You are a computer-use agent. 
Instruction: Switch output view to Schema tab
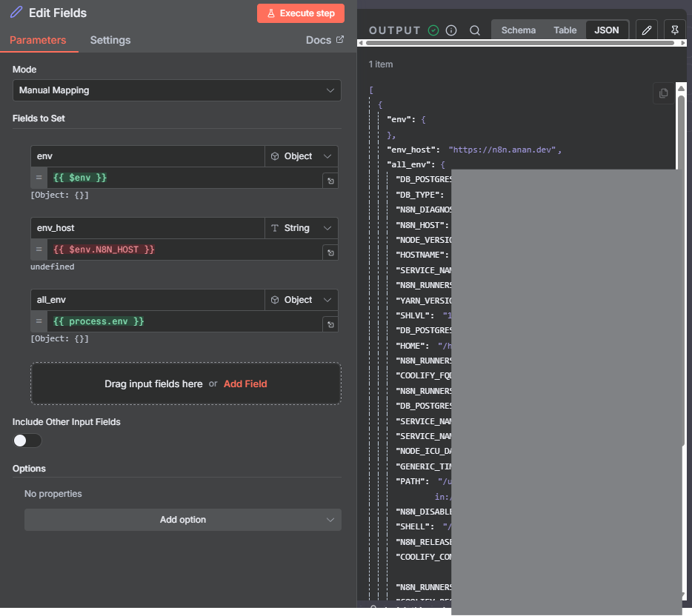coord(518,30)
